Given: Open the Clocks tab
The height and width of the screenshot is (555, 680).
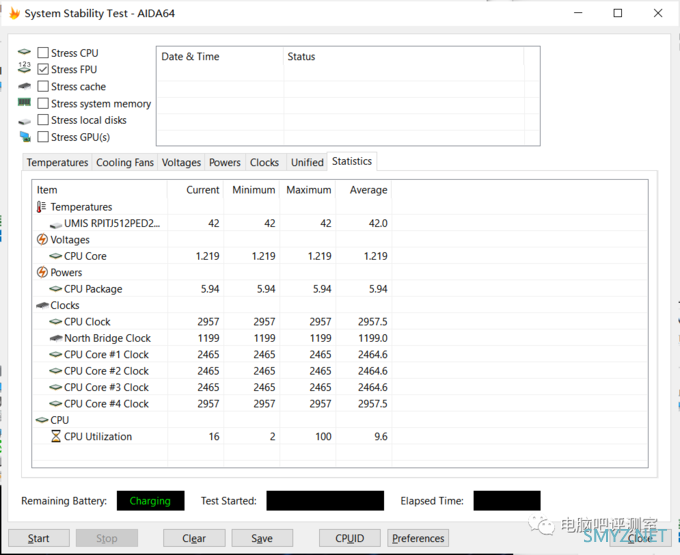Looking at the screenshot, I should click(264, 163).
